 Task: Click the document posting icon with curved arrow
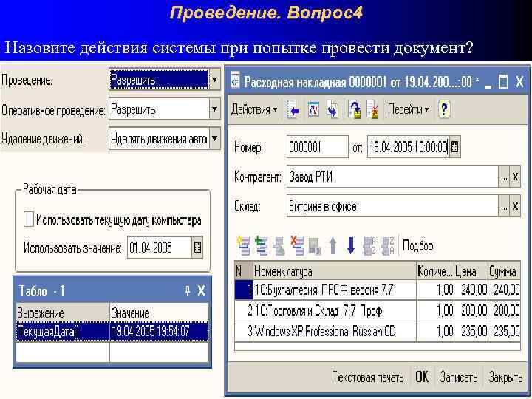[354, 110]
